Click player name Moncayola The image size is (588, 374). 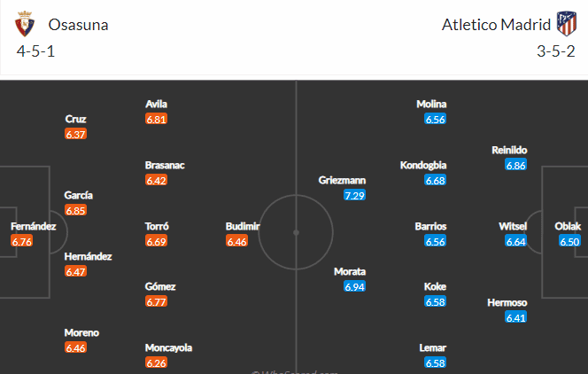[x=168, y=347]
